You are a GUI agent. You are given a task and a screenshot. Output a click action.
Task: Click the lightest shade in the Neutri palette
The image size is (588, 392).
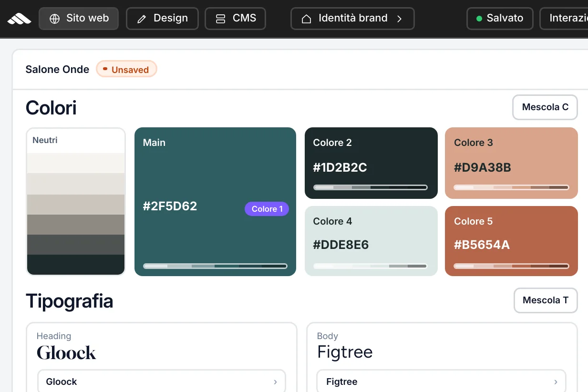point(76,163)
